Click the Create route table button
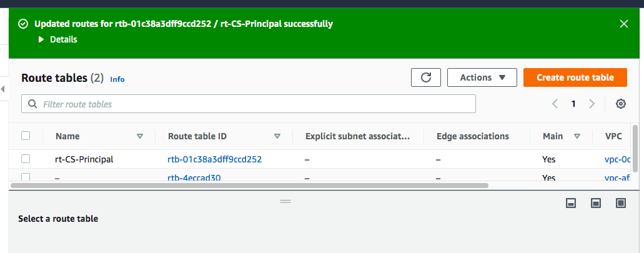 [x=575, y=77]
